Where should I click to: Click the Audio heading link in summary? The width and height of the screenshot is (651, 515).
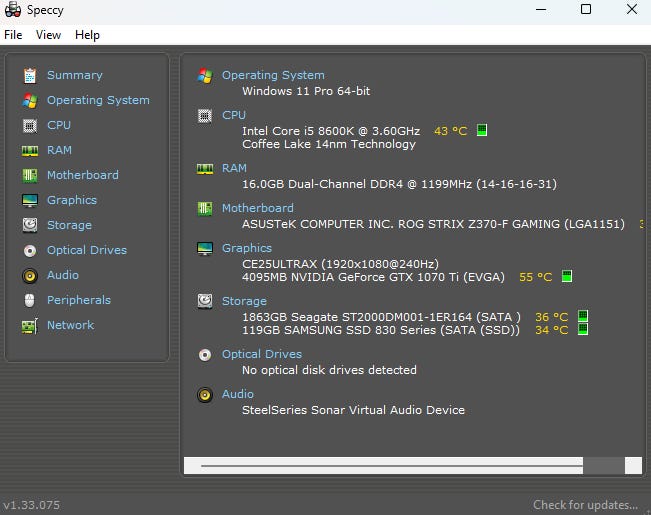[237, 394]
